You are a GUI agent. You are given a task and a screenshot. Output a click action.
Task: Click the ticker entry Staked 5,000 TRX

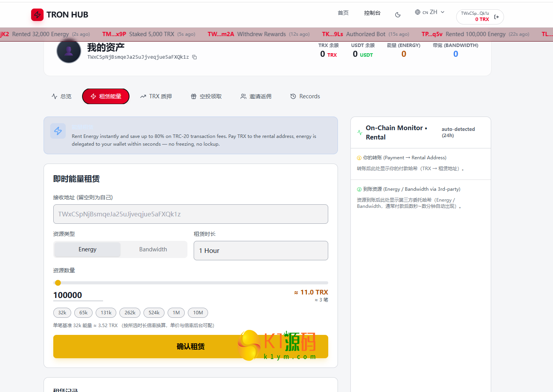tap(152, 34)
